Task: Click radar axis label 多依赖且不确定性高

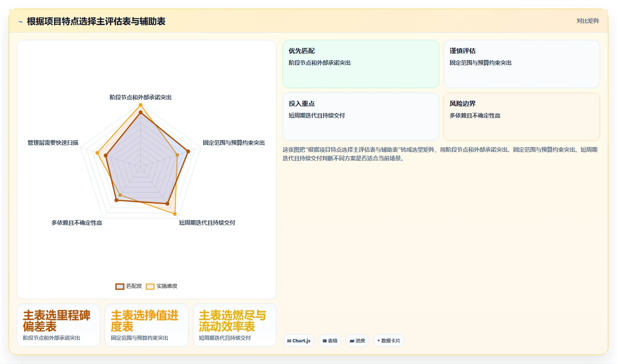Action: coord(77,223)
